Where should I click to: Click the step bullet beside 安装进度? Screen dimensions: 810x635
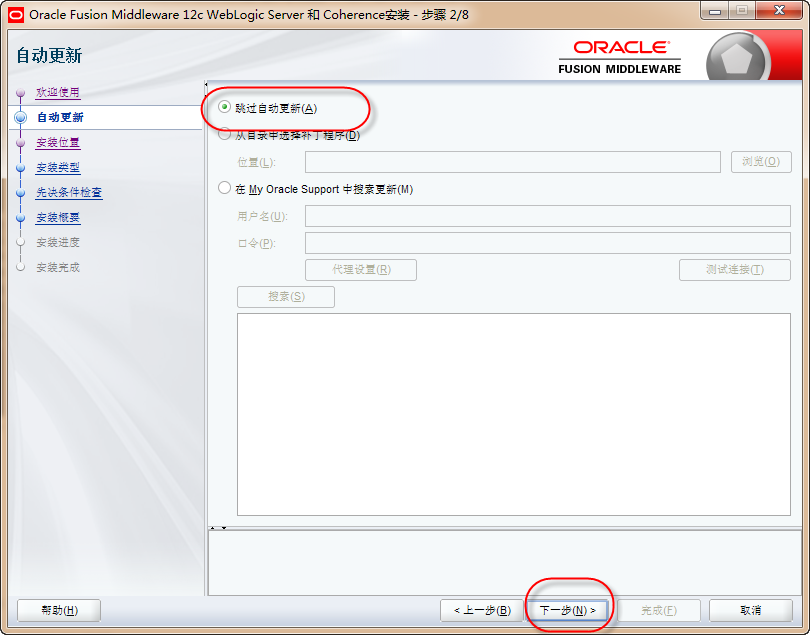click(21, 242)
